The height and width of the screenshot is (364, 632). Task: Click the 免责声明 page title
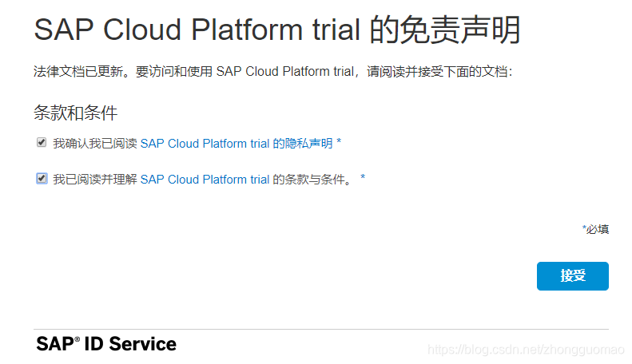(x=277, y=30)
